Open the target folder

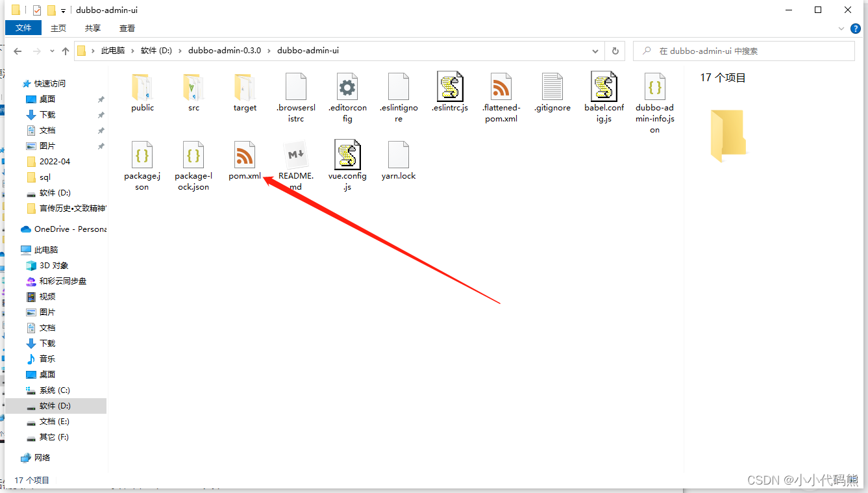[245, 92]
